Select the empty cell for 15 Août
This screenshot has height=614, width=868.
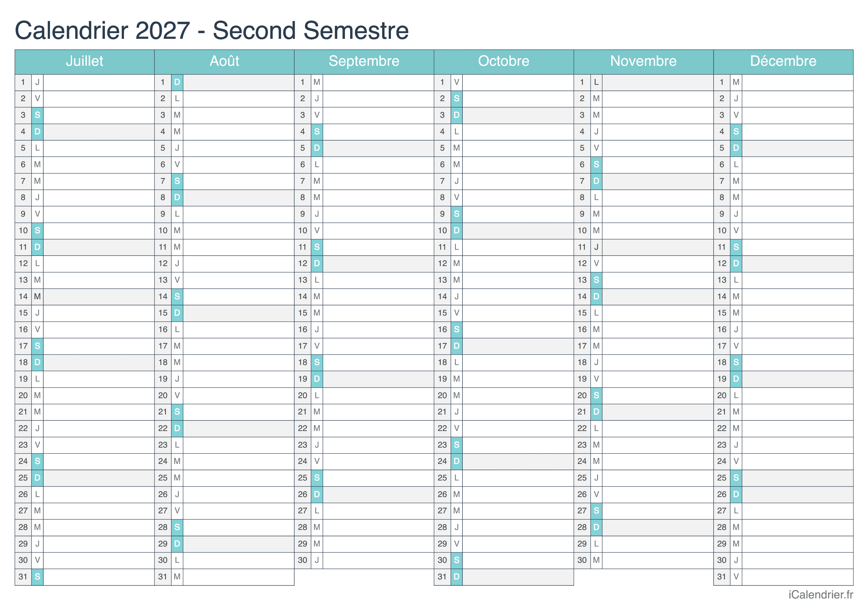[238, 313]
